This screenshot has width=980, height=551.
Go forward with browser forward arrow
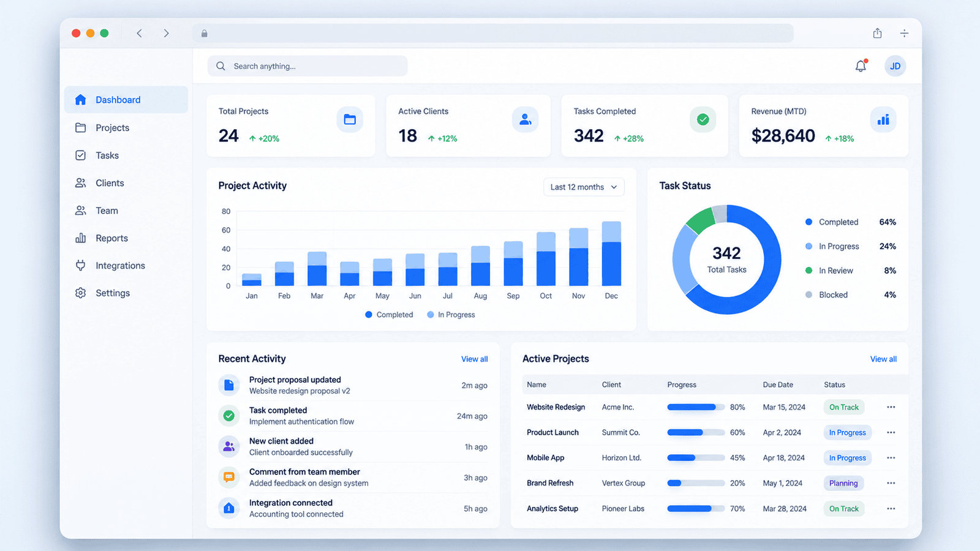(166, 33)
